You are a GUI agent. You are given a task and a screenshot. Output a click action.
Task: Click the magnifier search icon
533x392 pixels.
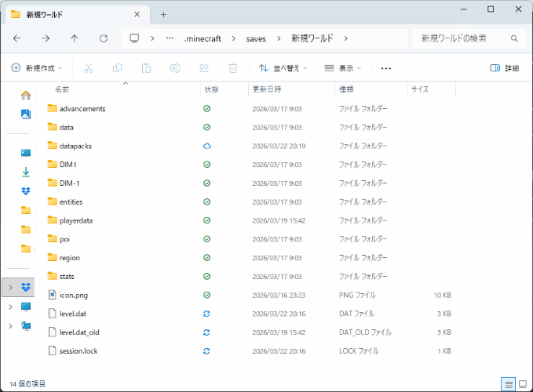tap(514, 38)
